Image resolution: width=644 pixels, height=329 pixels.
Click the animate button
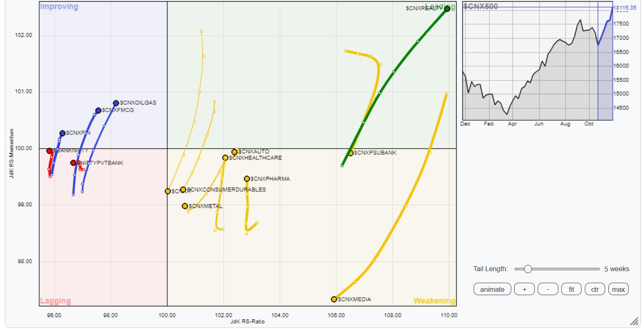492,289
